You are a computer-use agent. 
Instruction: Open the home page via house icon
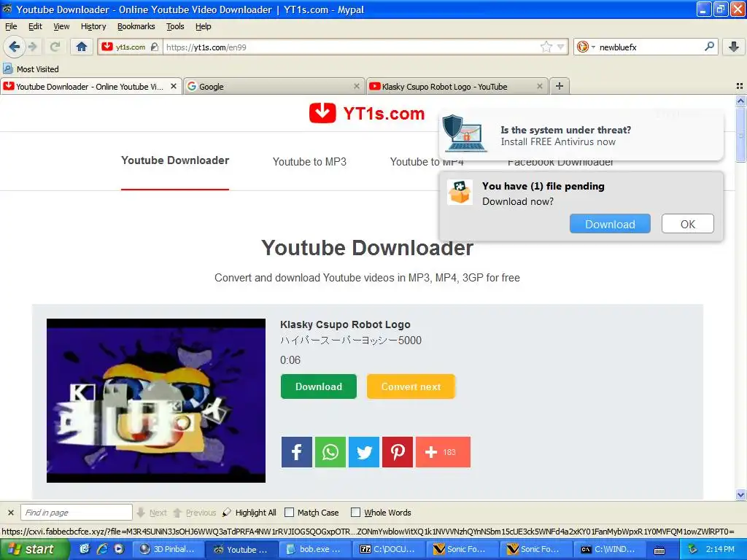[x=82, y=47]
